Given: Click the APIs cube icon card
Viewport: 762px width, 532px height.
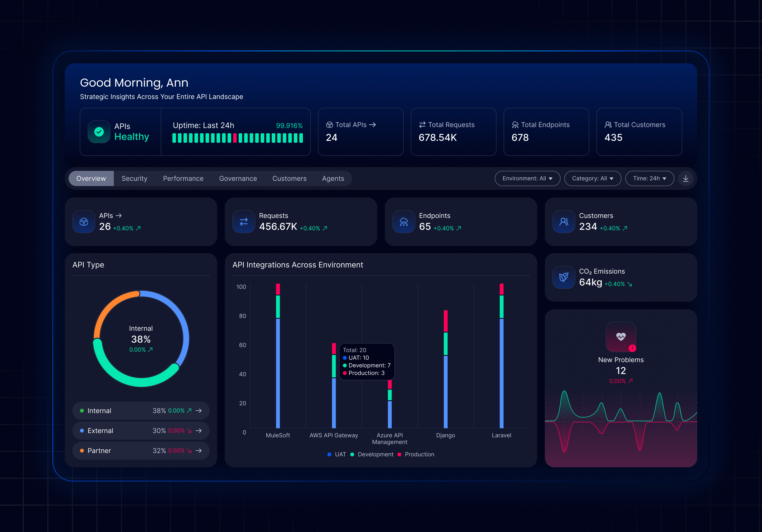Looking at the screenshot, I should pos(84,222).
